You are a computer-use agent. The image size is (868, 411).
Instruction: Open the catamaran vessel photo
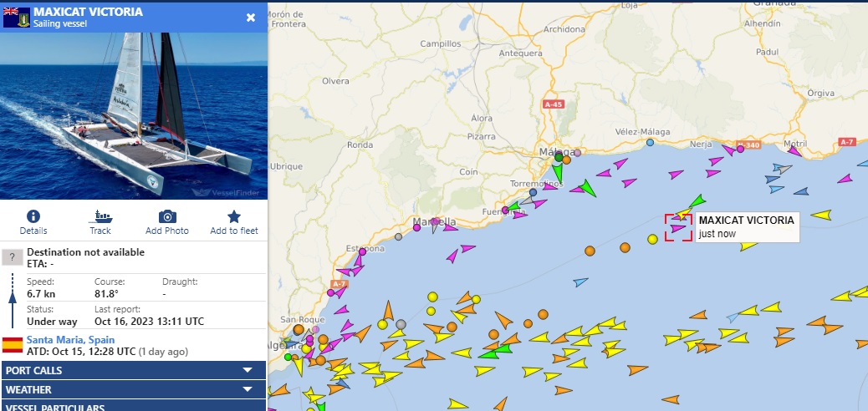(134, 115)
